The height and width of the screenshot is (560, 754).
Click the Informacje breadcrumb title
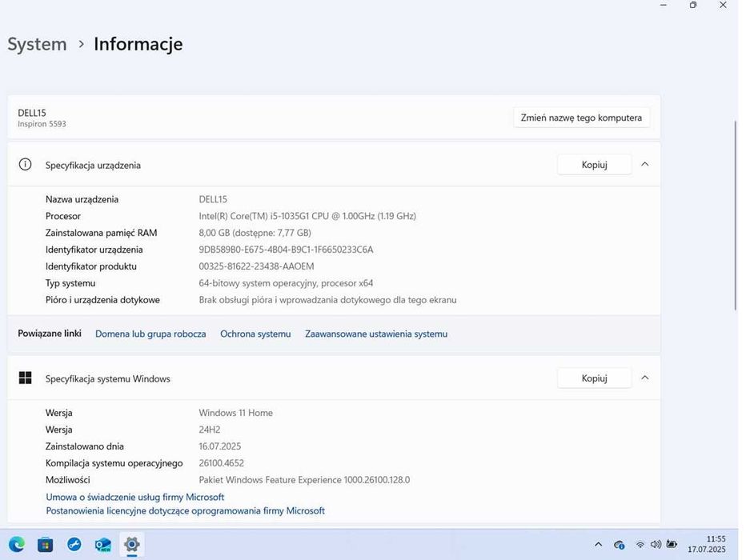(138, 44)
